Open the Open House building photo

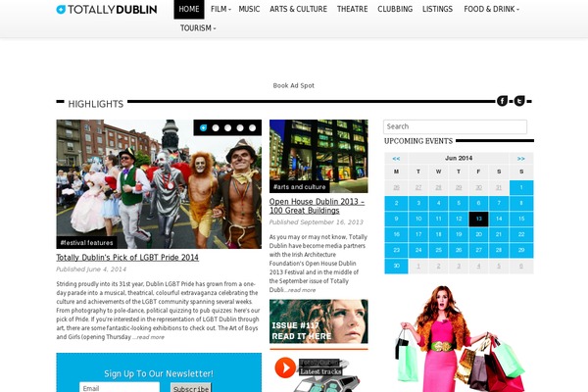tap(318, 156)
